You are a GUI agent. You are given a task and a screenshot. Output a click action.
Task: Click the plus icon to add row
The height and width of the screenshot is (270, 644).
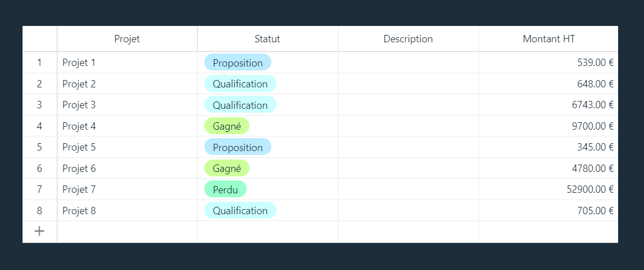(39, 231)
